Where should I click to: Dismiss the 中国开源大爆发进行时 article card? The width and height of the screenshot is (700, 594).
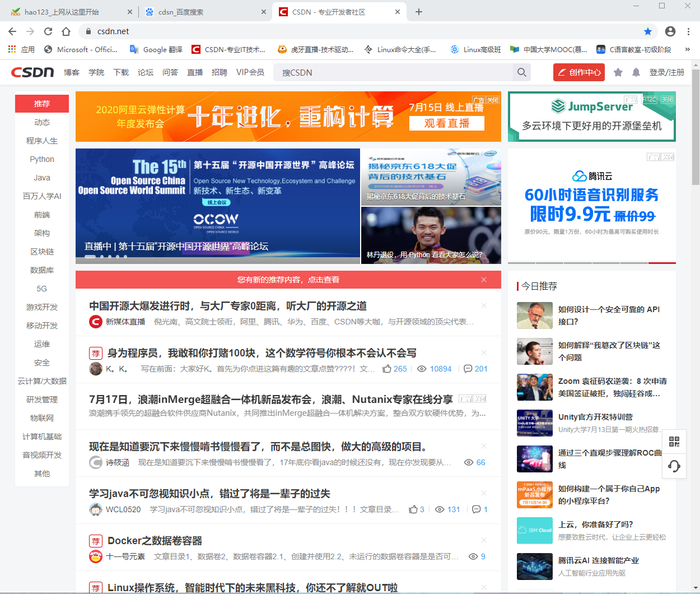coord(484,306)
